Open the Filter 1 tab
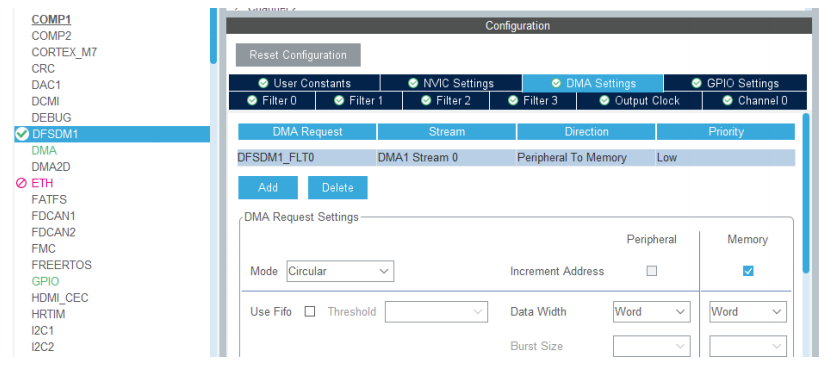 click(x=359, y=101)
